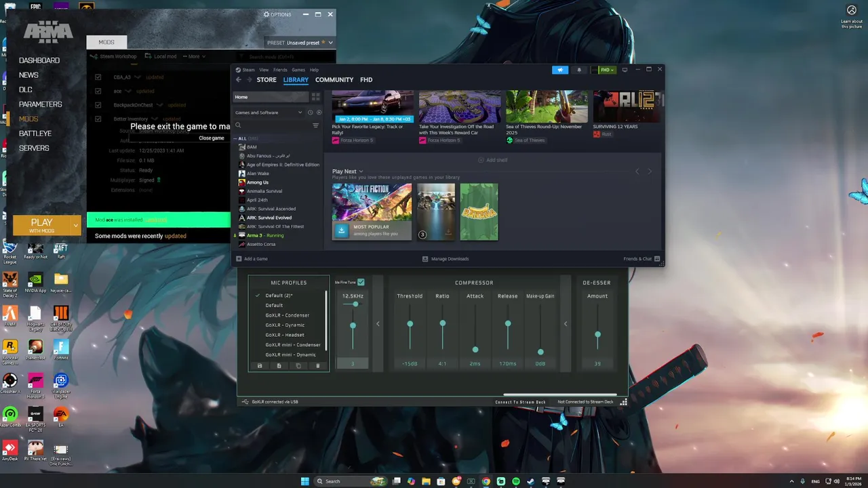Click Add a Game in Steam
This screenshot has width=868, height=488.
click(x=252, y=259)
